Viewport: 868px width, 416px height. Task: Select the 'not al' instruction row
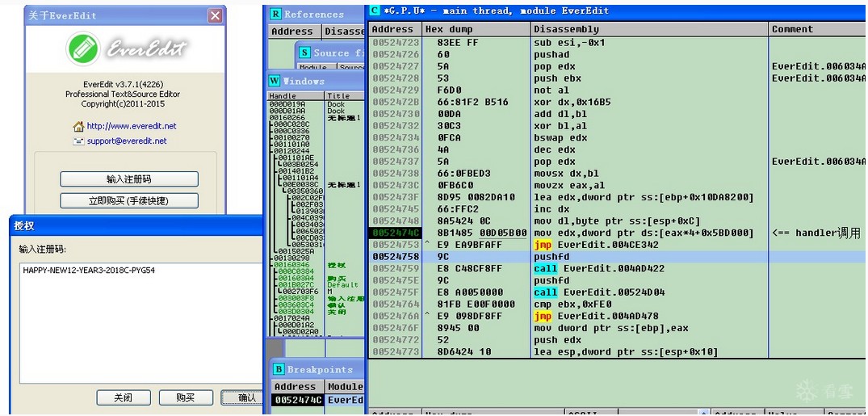point(617,90)
